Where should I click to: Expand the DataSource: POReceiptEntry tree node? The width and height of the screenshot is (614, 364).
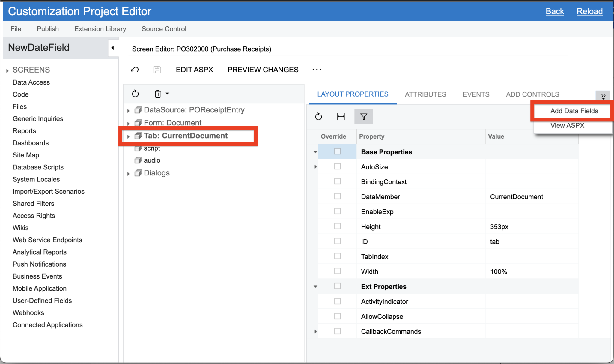(x=128, y=110)
